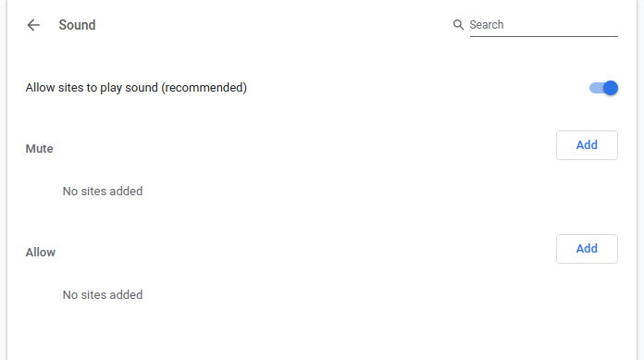This screenshot has height=360, width=644.
Task: Click the word recommended in the sound setting
Action: 204,88
